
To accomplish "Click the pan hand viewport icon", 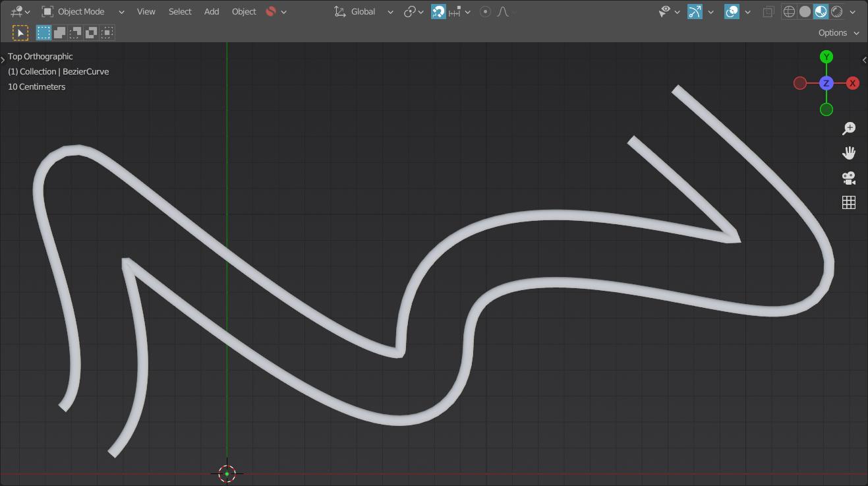I will pyautogui.click(x=849, y=153).
